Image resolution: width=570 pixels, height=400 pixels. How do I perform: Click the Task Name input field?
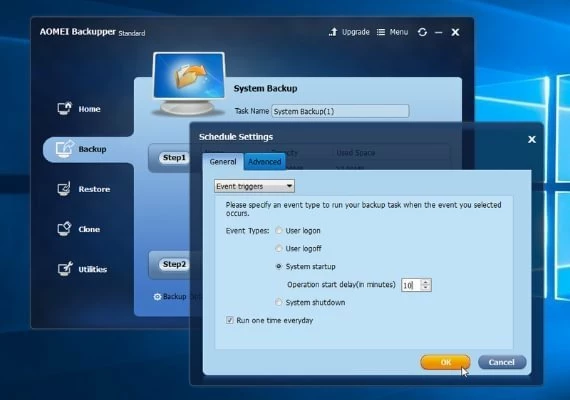pyautogui.click(x=340, y=111)
